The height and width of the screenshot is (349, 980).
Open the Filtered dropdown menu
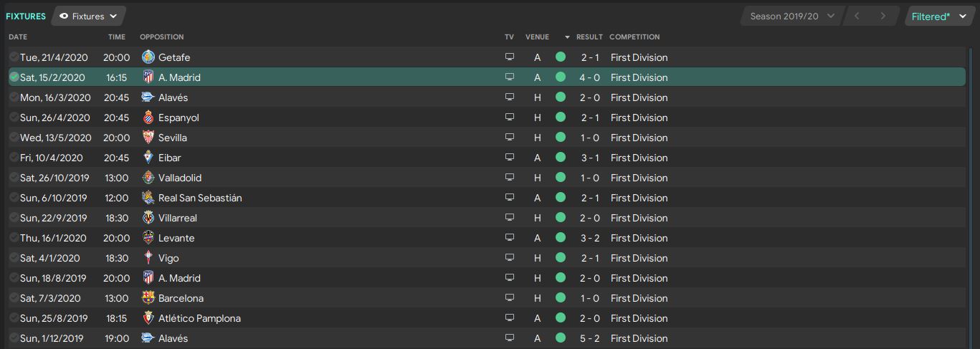pyautogui.click(x=939, y=16)
